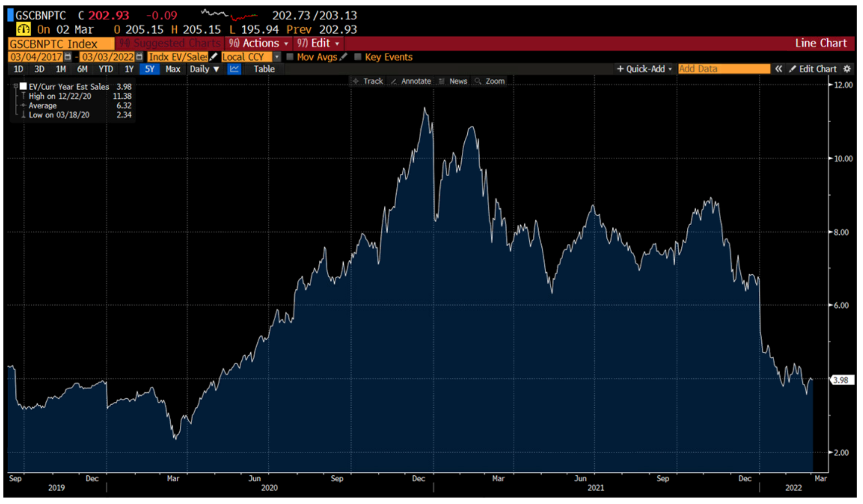Enable the Mov Avgs checkbox
Screen dimensions: 863x504
pyautogui.click(x=290, y=57)
